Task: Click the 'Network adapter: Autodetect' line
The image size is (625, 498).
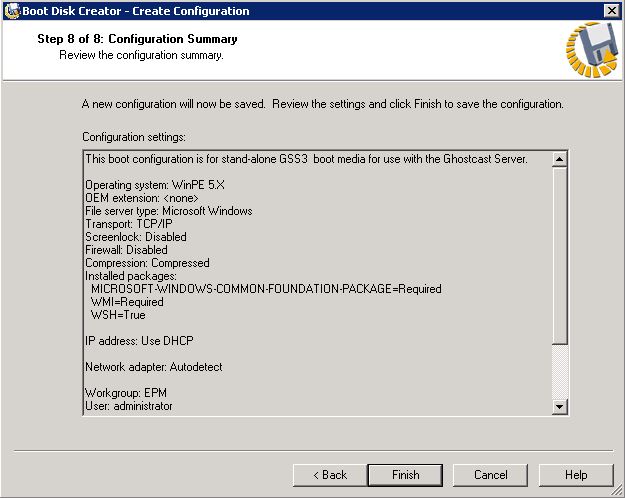Action: [x=153, y=367]
